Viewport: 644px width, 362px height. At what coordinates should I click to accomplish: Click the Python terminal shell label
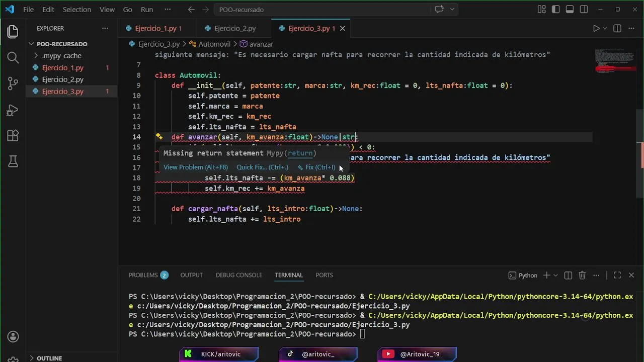click(523, 275)
